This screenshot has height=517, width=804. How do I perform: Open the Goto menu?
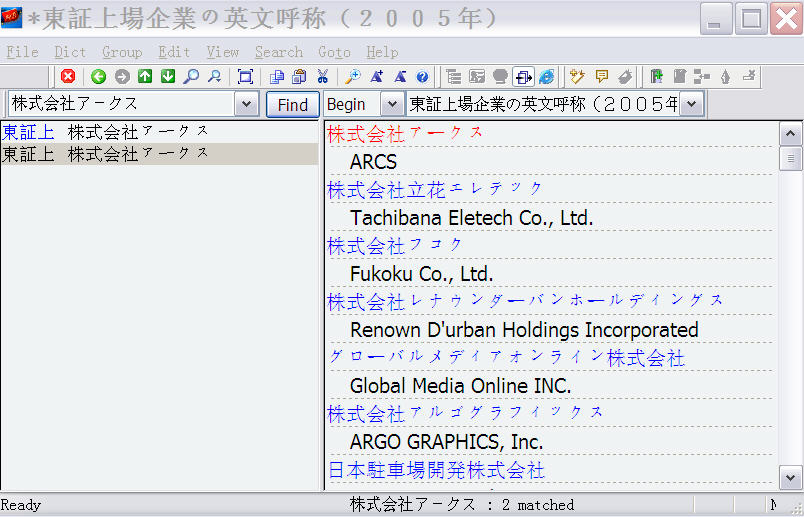point(334,52)
